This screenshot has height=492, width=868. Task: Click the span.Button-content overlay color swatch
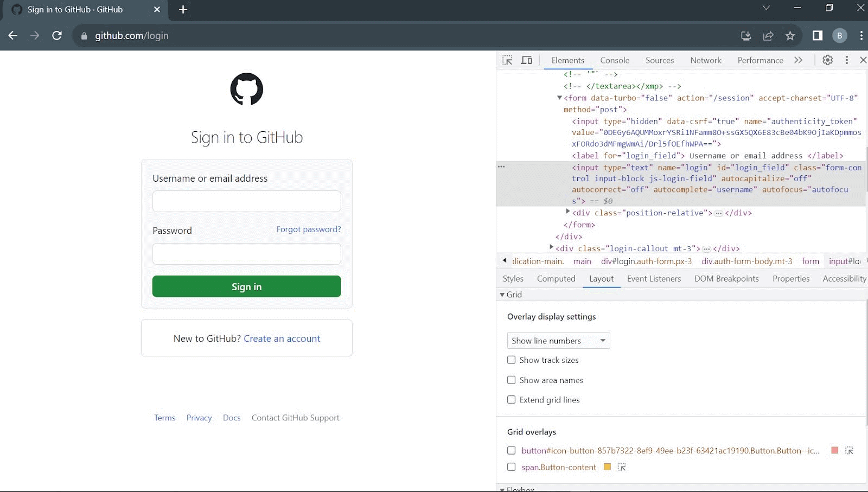pos(607,467)
